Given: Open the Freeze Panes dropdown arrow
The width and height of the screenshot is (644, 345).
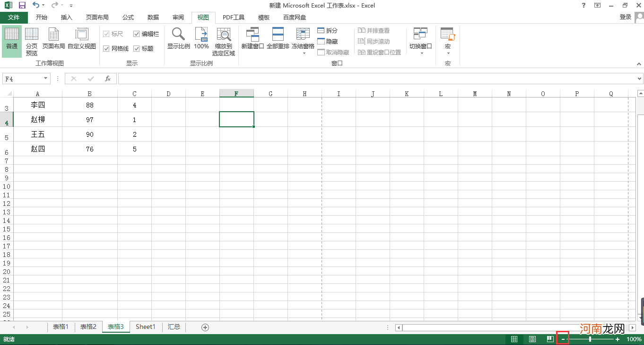Looking at the screenshot, I should point(304,53).
